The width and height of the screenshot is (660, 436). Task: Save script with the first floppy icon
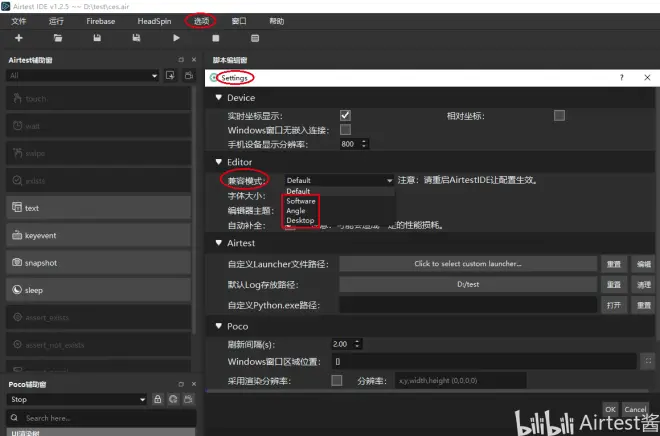coord(97,38)
